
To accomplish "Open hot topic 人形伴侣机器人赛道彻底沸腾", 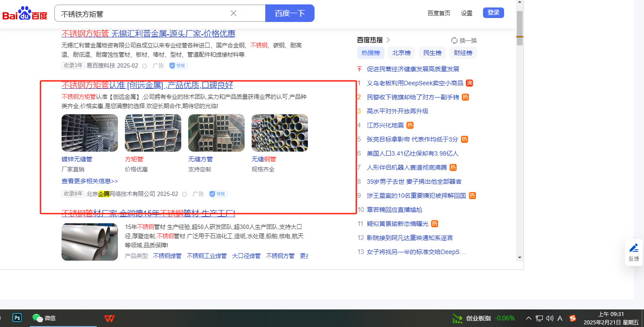I will [x=407, y=167].
